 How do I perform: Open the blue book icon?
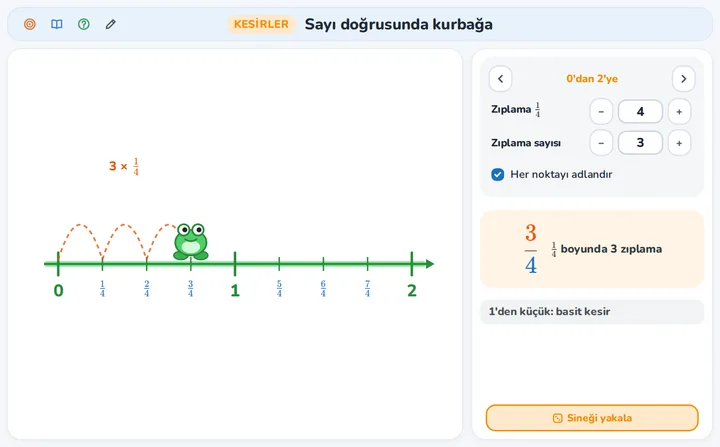tap(56, 24)
